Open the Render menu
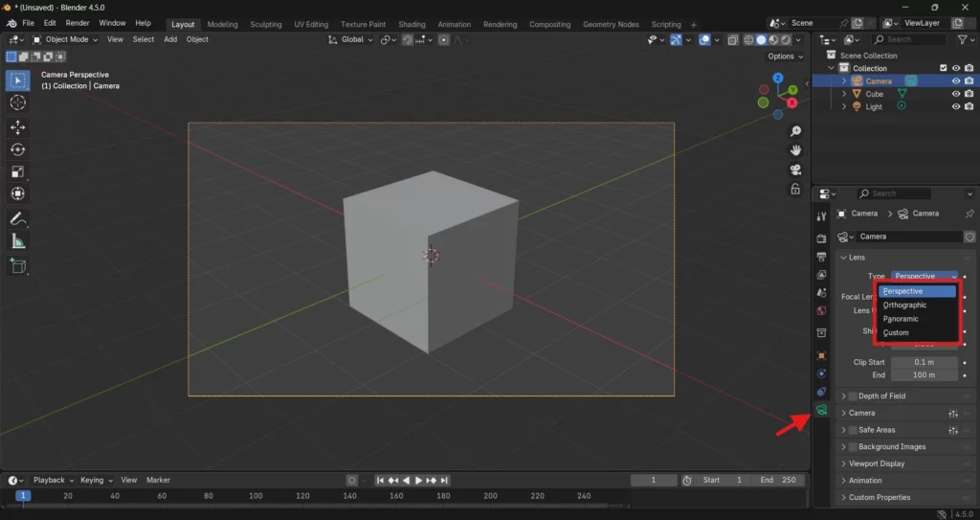Screen dimensions: 980x520 coord(78,23)
